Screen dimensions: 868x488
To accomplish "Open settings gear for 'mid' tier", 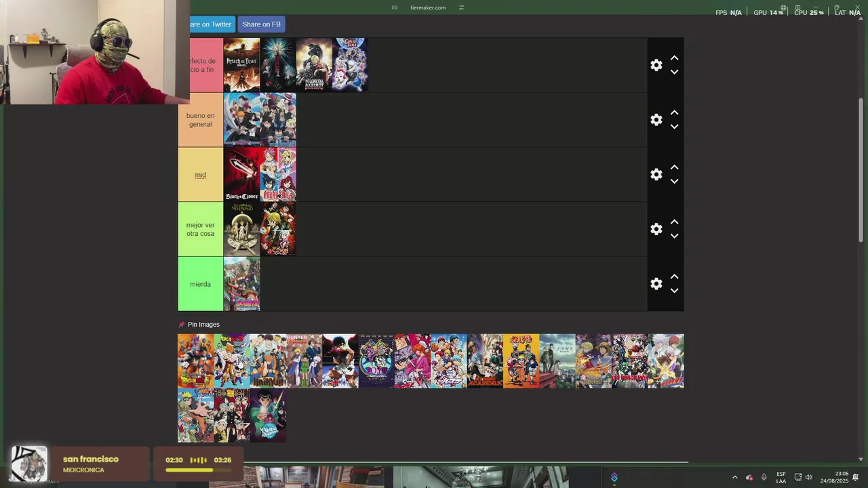I will [656, 174].
